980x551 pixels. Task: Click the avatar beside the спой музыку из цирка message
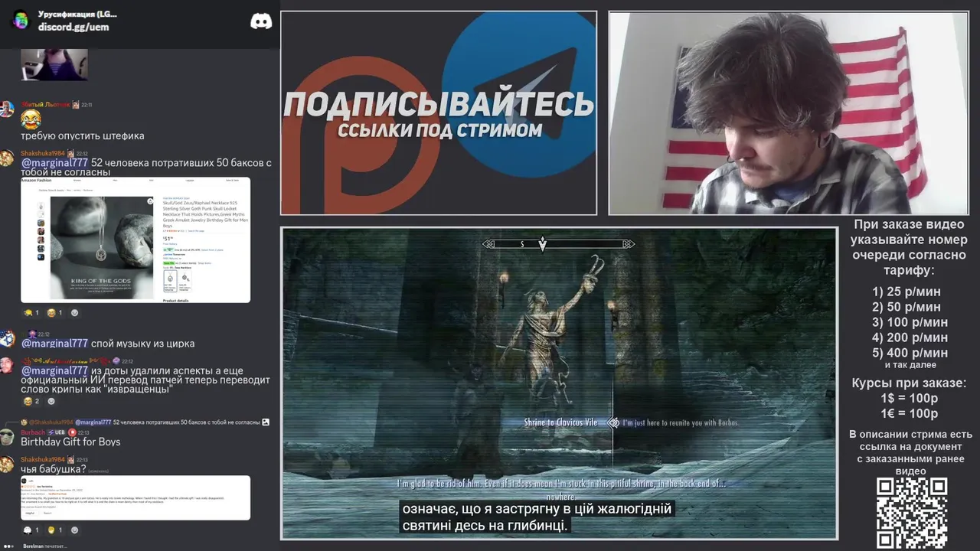(7, 339)
